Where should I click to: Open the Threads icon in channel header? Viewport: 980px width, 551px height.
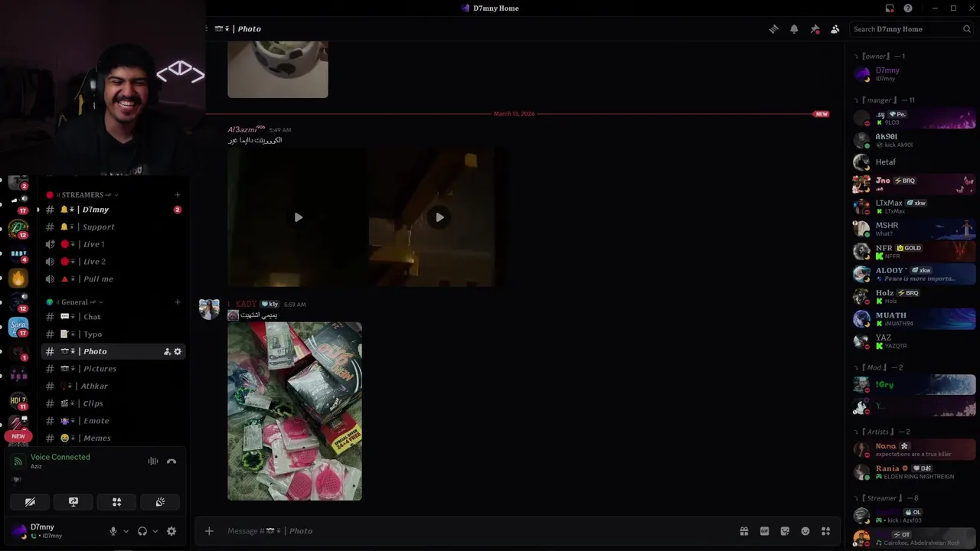(774, 29)
